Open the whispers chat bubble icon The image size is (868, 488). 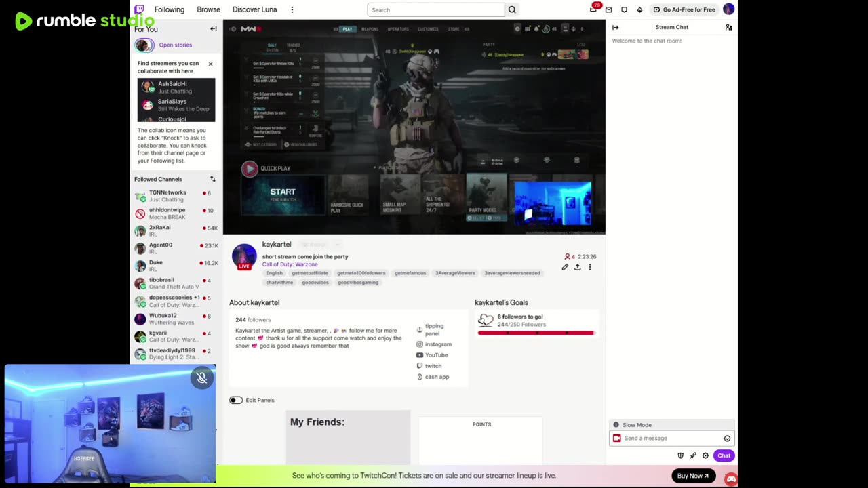(x=624, y=9)
